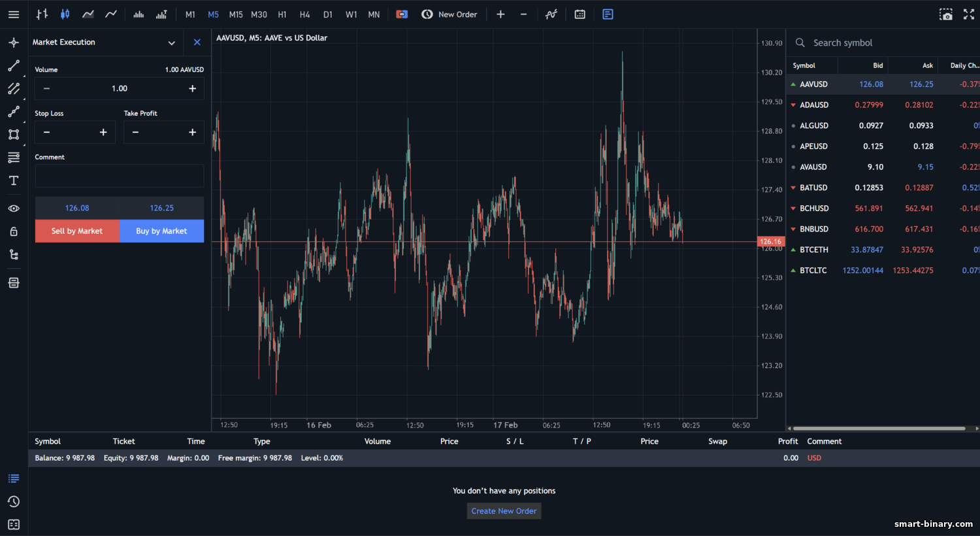
Task: Expand the Market Execution order type dropdown
Action: click(x=171, y=42)
